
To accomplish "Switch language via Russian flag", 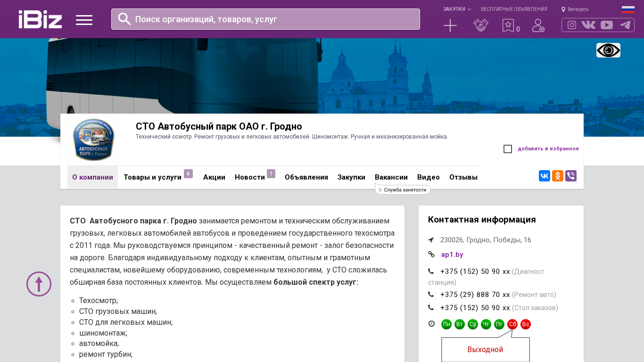I will (x=628, y=9).
